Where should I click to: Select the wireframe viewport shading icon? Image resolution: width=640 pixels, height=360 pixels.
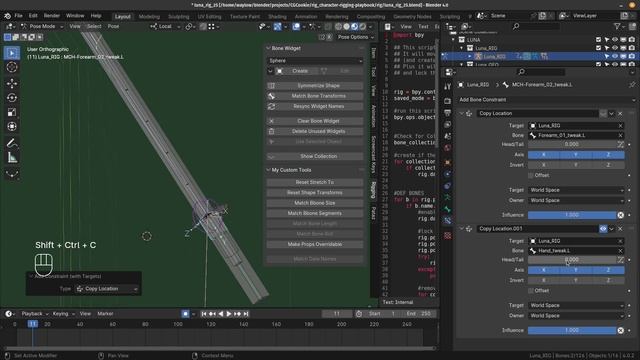(x=338, y=27)
